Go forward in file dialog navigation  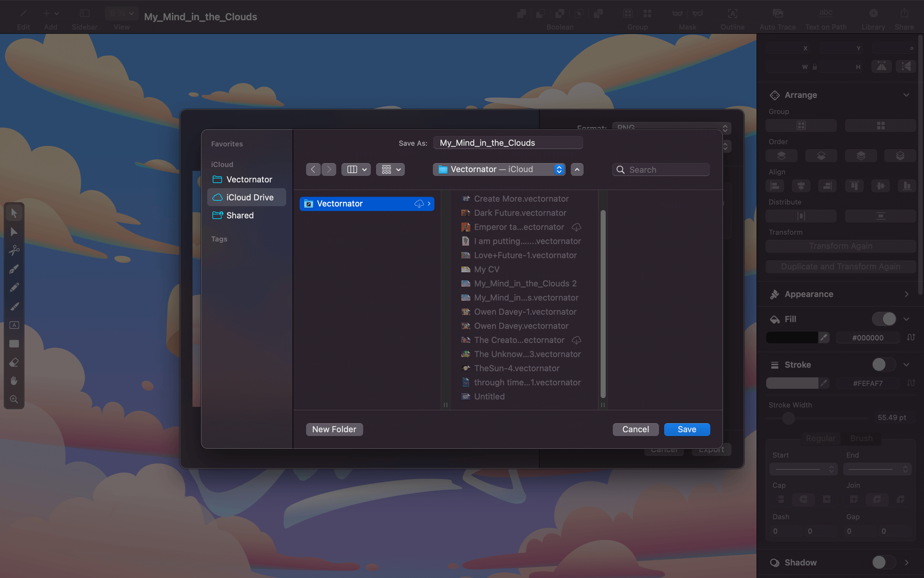pyautogui.click(x=329, y=169)
